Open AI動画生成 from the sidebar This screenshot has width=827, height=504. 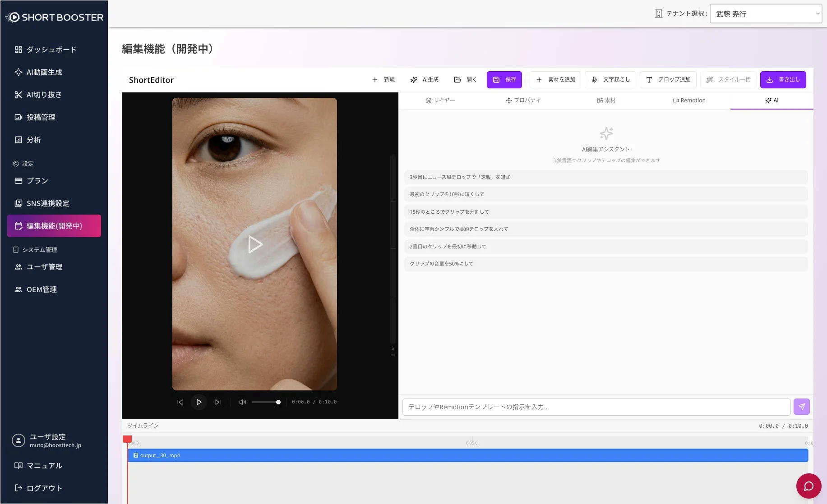[x=45, y=72]
